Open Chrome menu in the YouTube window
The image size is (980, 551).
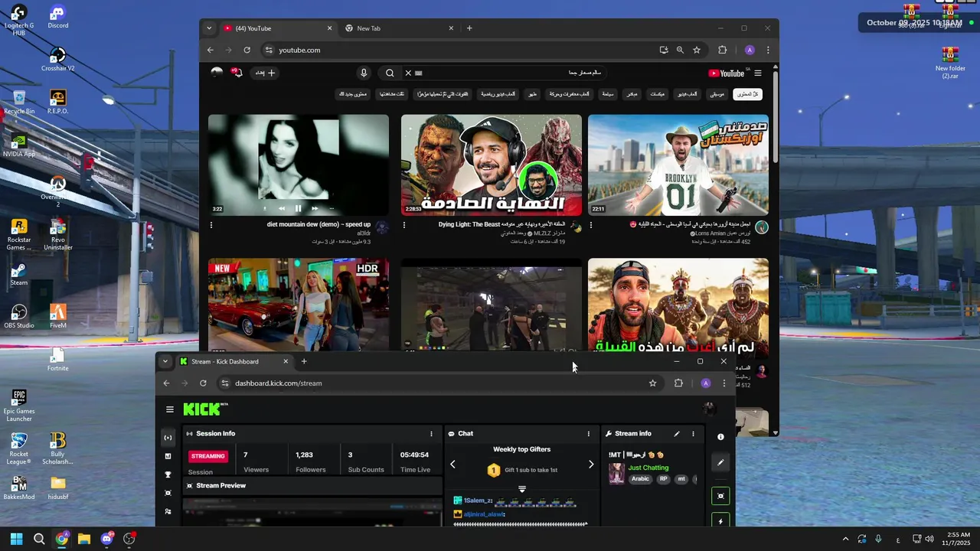coord(768,50)
